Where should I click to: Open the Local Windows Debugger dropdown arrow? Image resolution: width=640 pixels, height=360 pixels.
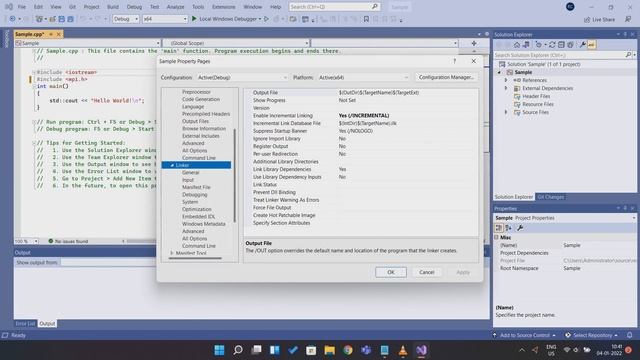260,19
